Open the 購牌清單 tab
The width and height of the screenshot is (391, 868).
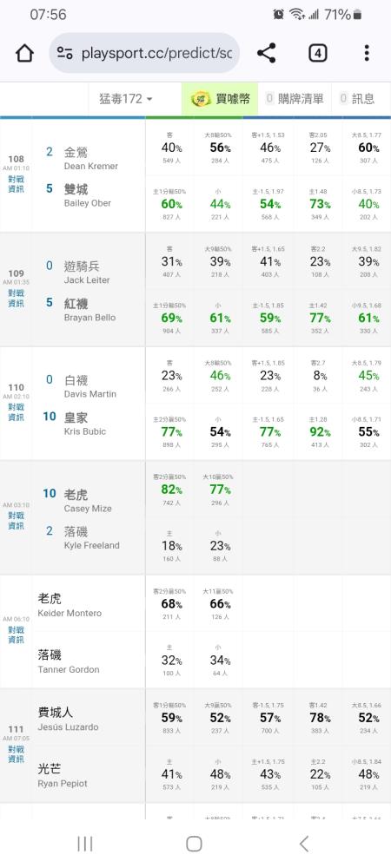(295, 99)
